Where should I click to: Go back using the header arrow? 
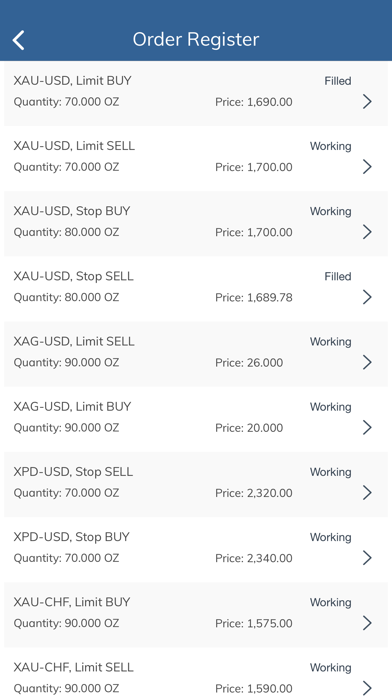pyautogui.click(x=19, y=40)
